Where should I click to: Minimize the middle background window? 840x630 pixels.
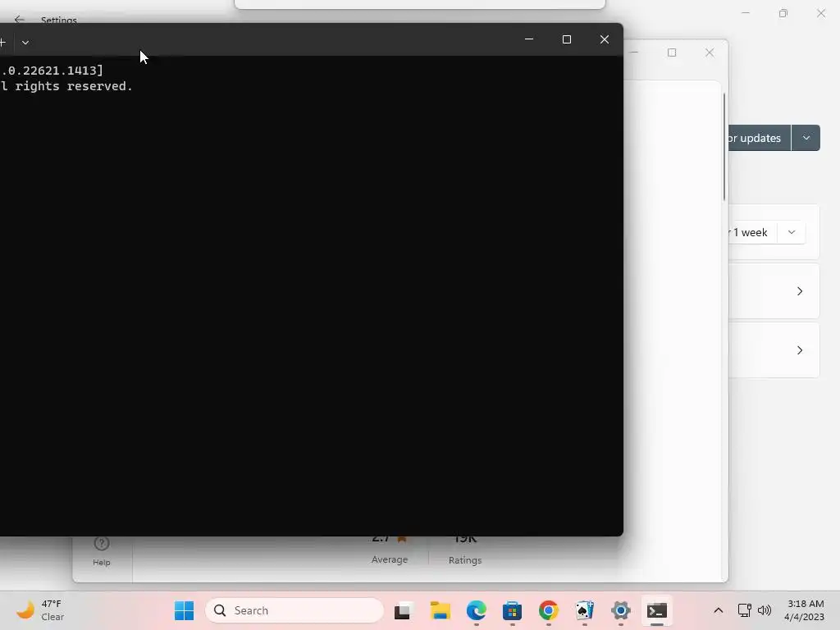634,52
